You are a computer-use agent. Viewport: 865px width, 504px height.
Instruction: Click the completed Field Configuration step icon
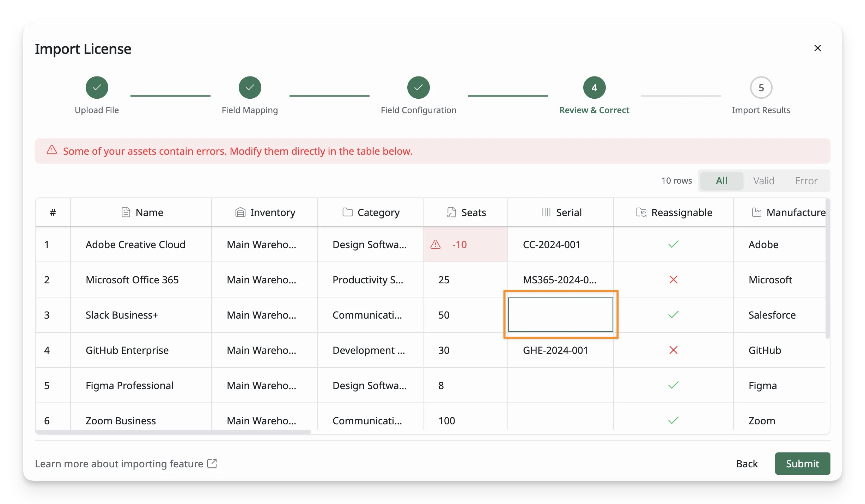point(418,87)
